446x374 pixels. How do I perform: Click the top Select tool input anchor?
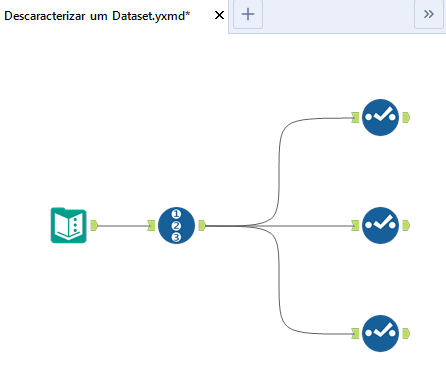coord(355,117)
